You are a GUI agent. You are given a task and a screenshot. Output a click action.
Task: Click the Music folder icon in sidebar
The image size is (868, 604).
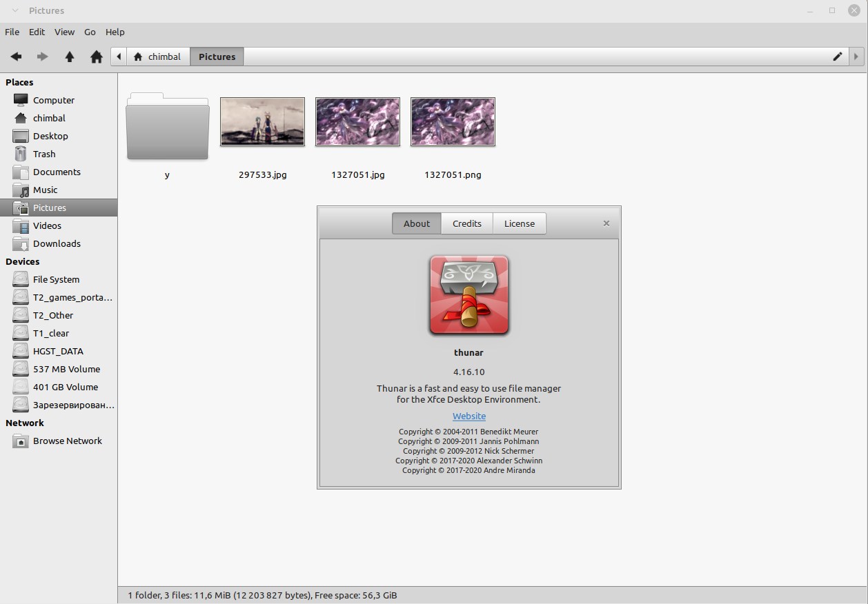pos(21,190)
